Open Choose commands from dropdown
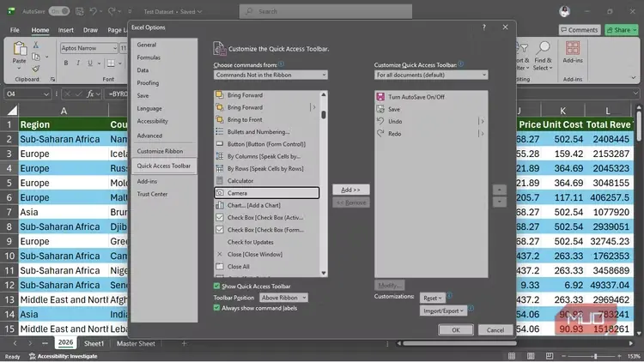The image size is (644, 362). (270, 75)
